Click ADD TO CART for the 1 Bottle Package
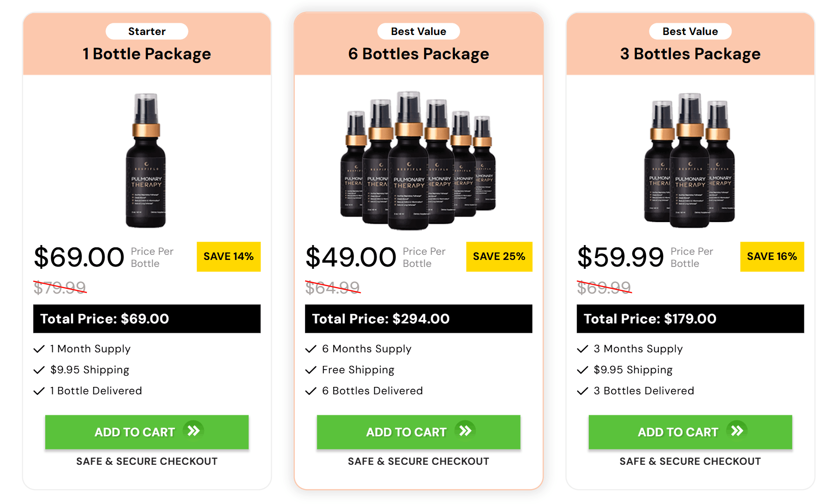Viewport: 838px width, 504px height. click(x=147, y=432)
